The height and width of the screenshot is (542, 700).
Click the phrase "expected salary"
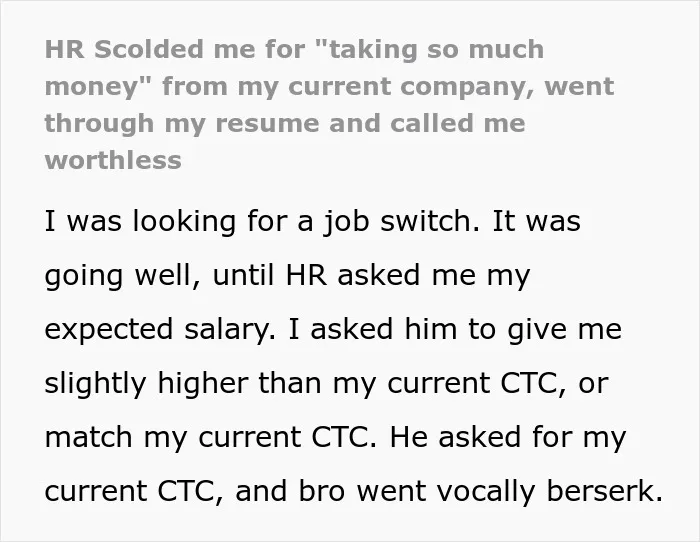[157, 329]
